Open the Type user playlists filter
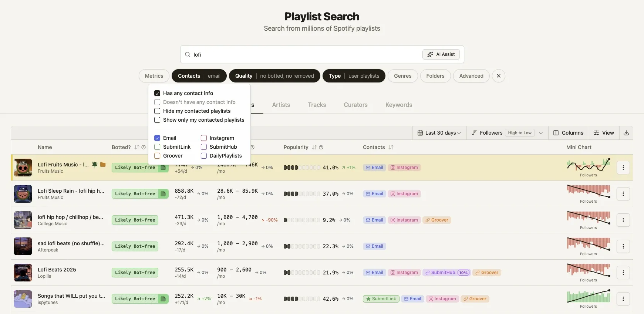 [x=354, y=76]
